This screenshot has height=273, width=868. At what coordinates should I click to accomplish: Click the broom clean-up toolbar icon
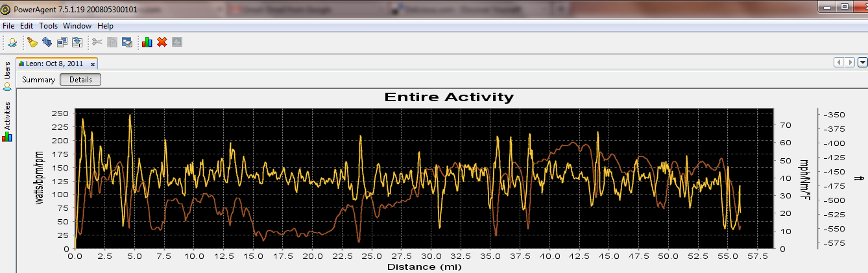(32, 42)
